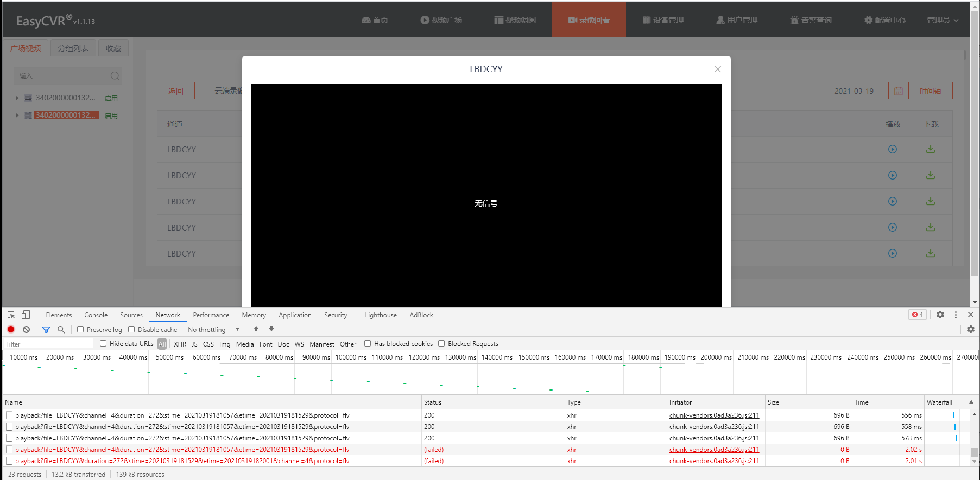The image size is (980, 480).
Task: Enable Preserve log checkbox
Action: 80,329
